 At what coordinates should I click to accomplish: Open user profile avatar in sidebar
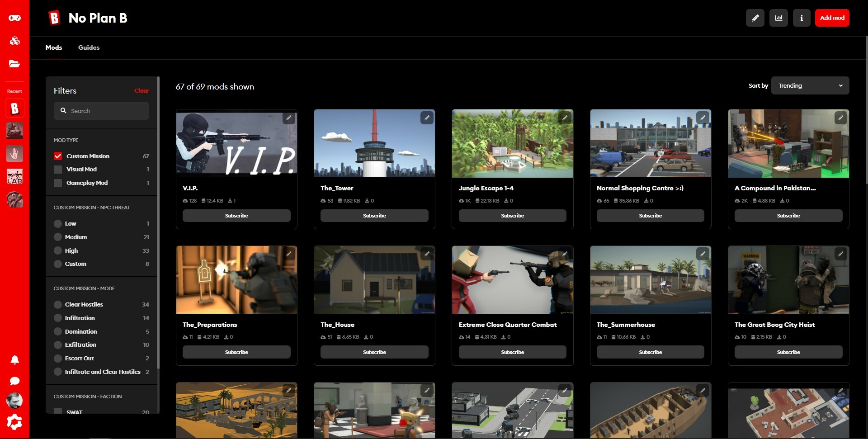coord(14,401)
